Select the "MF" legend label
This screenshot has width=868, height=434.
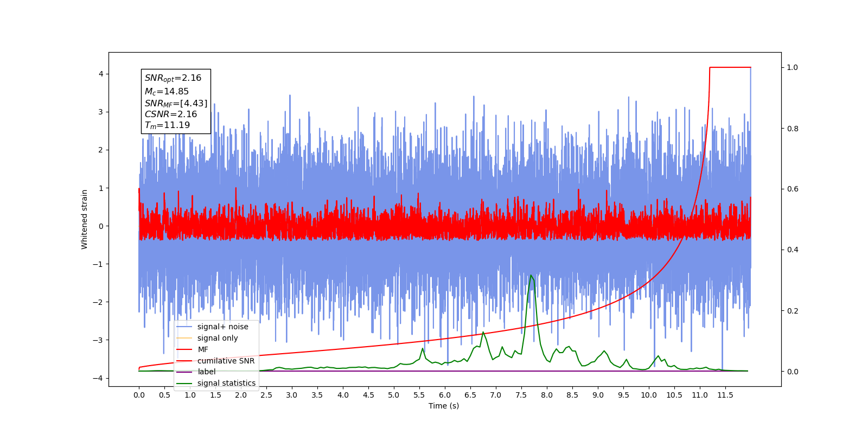pyautogui.click(x=203, y=349)
